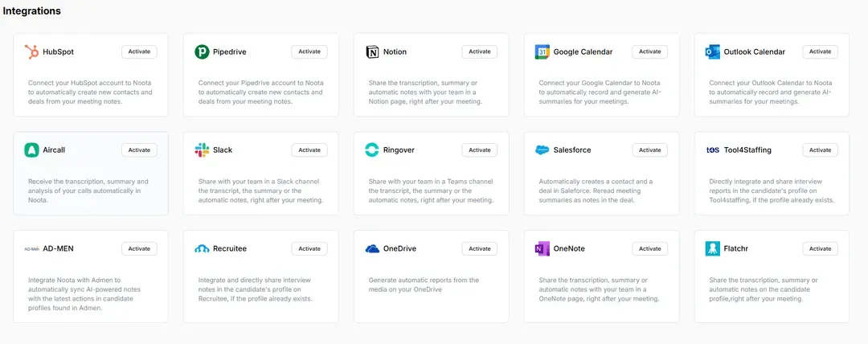Click the Integrations page heading
Viewport: 868px width, 344px height.
click(32, 10)
